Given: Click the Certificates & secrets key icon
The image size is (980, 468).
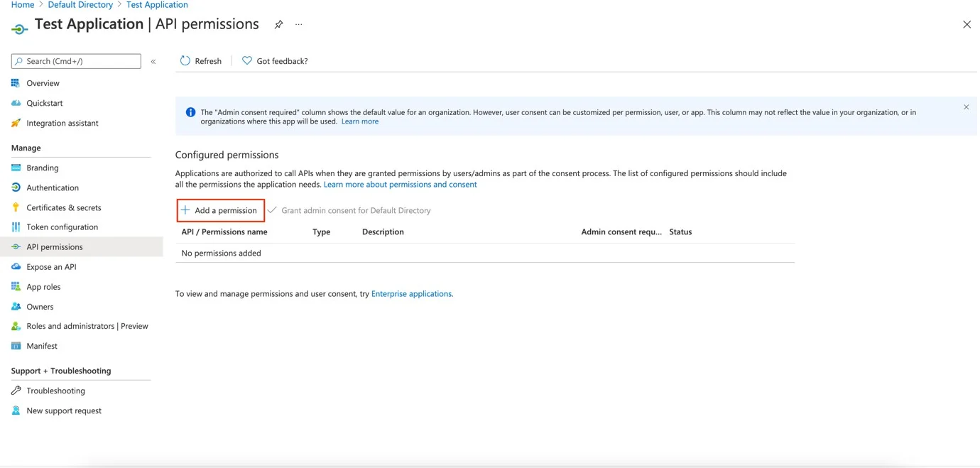Looking at the screenshot, I should [16, 207].
